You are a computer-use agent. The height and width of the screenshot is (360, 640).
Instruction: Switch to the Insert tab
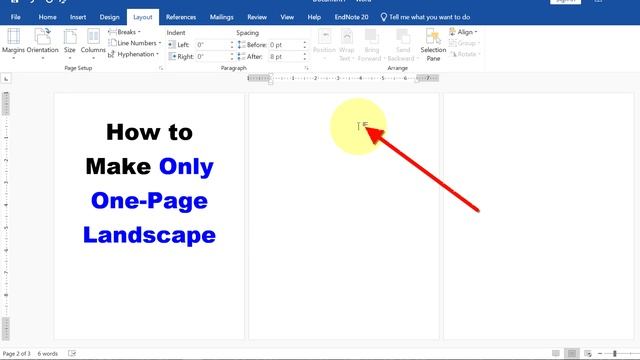(x=78, y=17)
